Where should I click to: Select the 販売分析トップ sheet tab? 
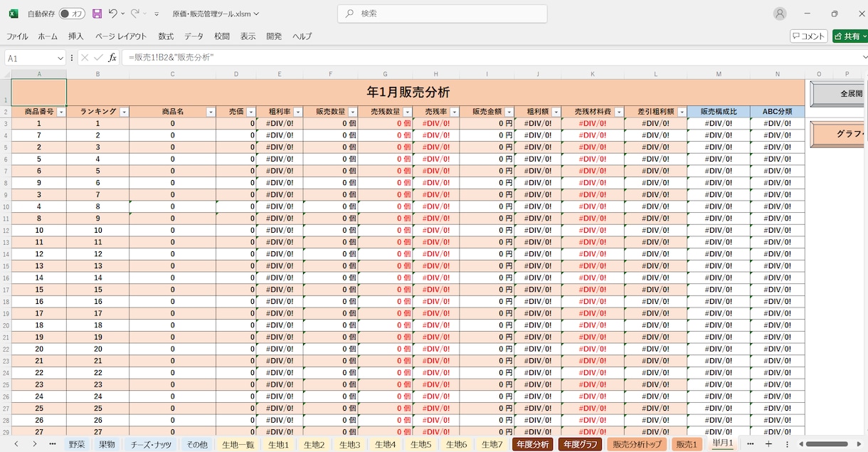point(636,444)
